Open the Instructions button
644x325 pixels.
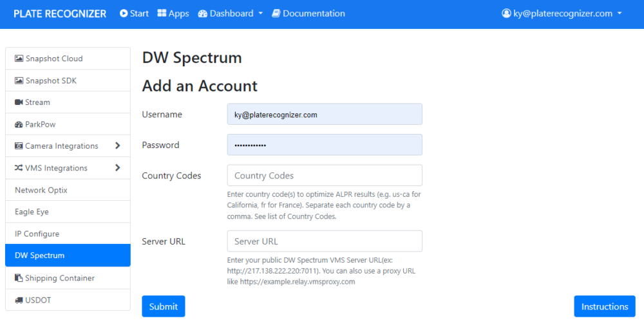605,306
